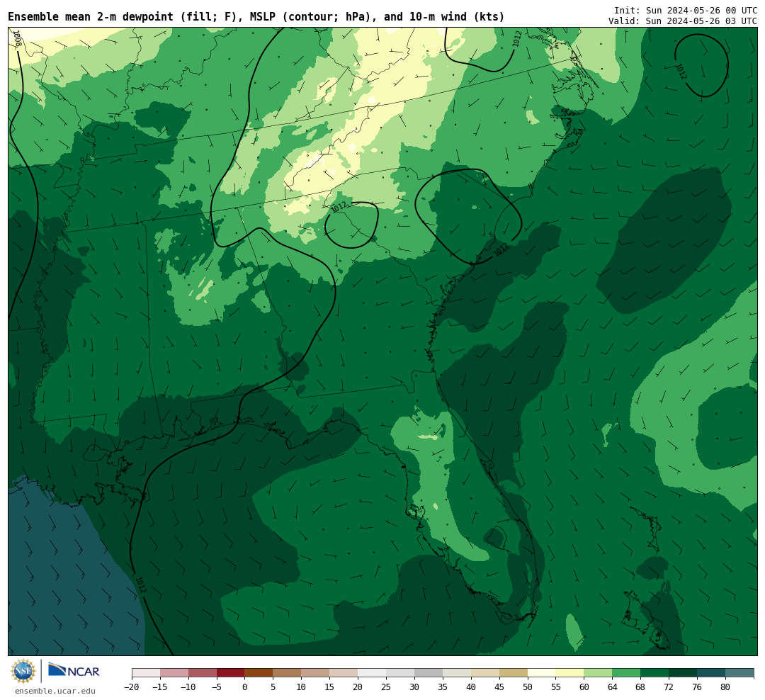Click the 25 tick label on colorbar
The image size is (765, 700).
[x=387, y=687]
